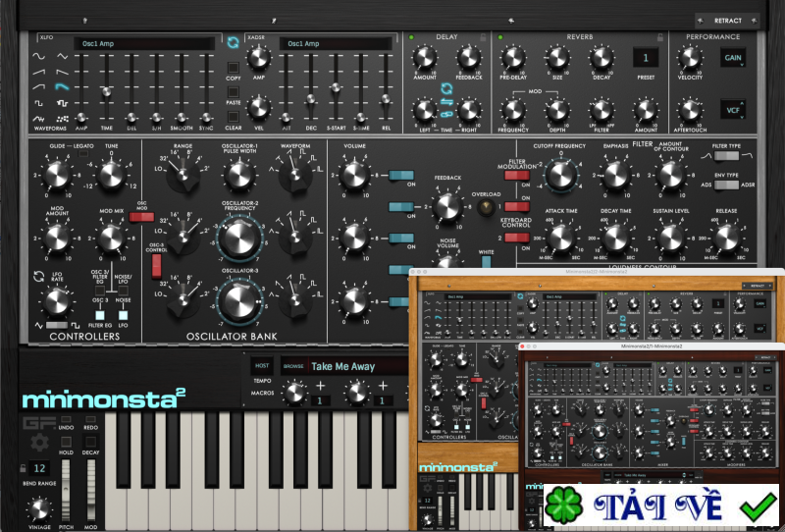The width and height of the screenshot is (785, 532).
Task: Toggle the Delay section lock icon
Action: tap(483, 37)
